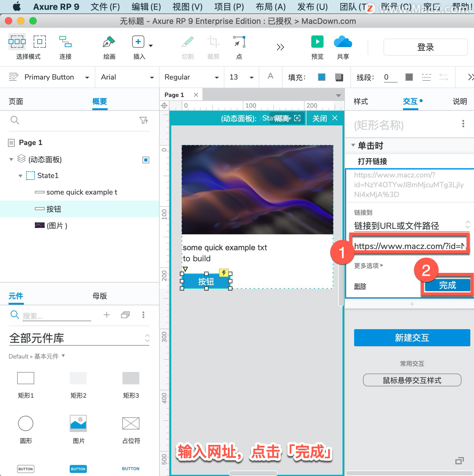Click the 完成 done button
Viewport: 474px width, 476px height.
coord(447,285)
